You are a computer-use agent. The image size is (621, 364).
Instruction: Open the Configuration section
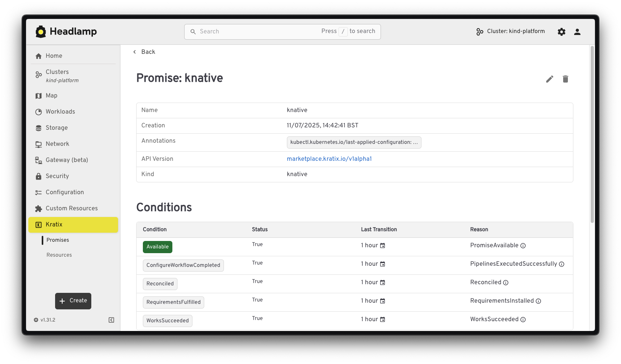coord(73,192)
